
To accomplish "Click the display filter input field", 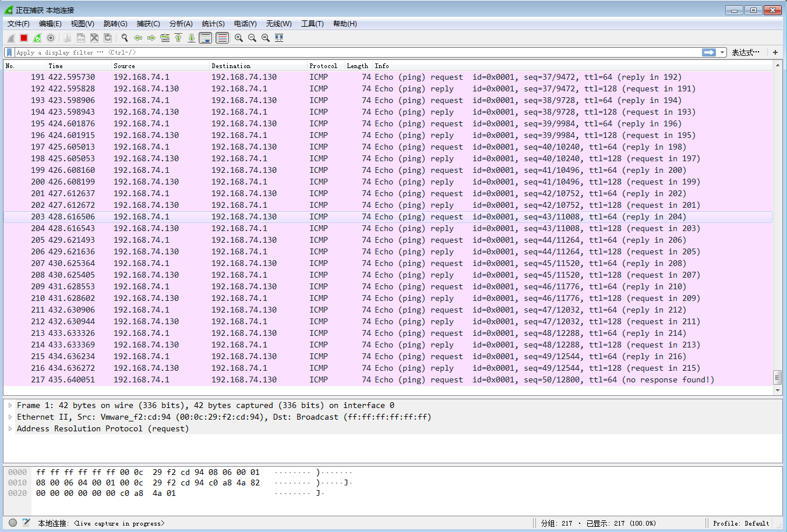I will click(358, 52).
